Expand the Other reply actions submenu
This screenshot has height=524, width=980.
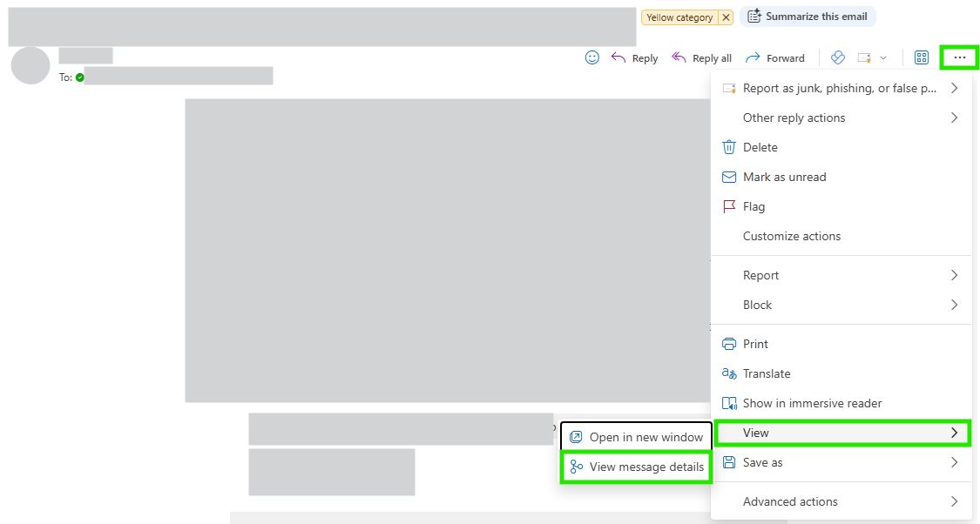841,118
